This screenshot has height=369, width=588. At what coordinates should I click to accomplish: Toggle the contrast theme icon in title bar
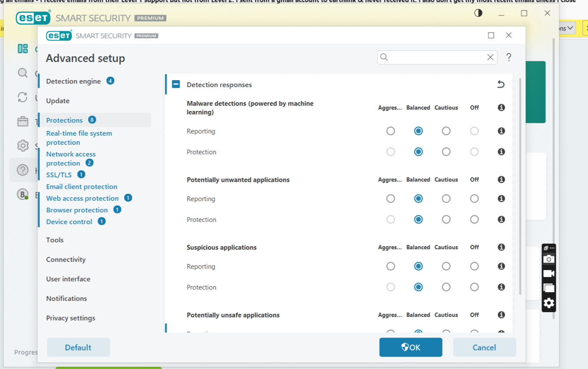(x=478, y=13)
